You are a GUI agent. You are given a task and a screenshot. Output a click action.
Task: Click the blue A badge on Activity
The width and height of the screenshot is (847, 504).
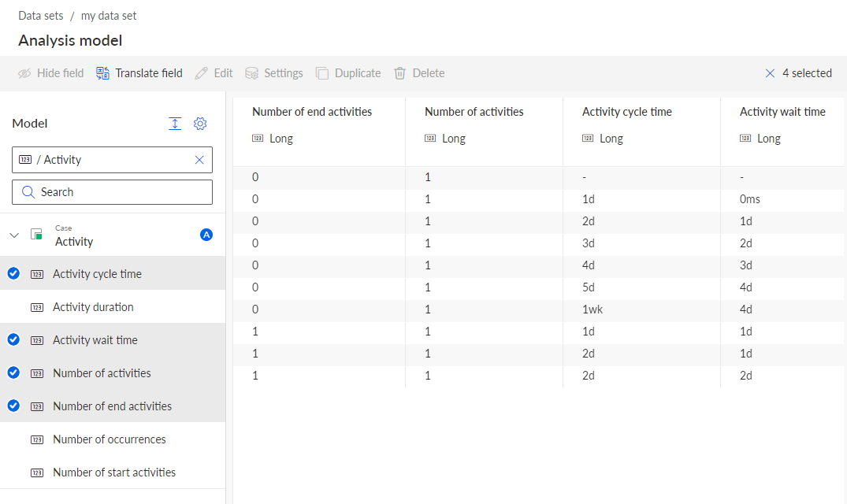click(x=206, y=235)
